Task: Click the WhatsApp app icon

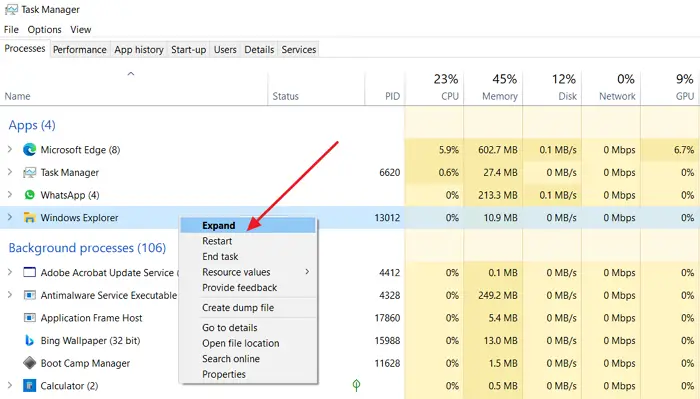Action: pos(29,195)
